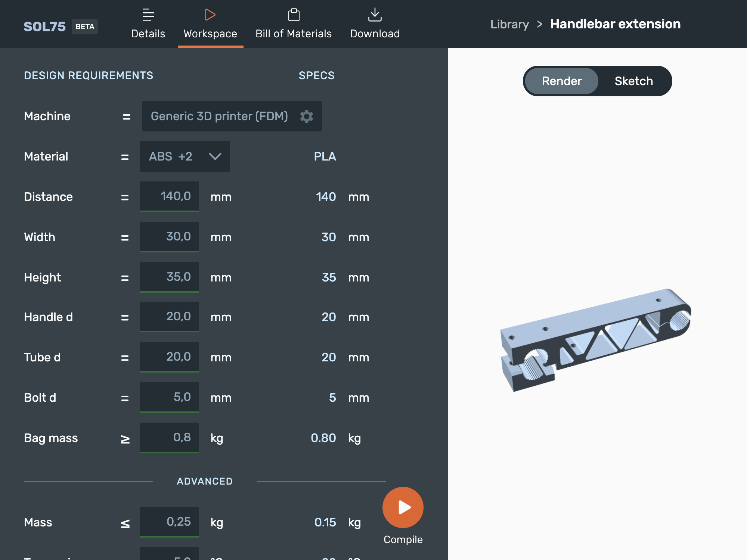Toggle between Render and Sketch view
Viewport: 747px width, 560px height.
(x=595, y=81)
